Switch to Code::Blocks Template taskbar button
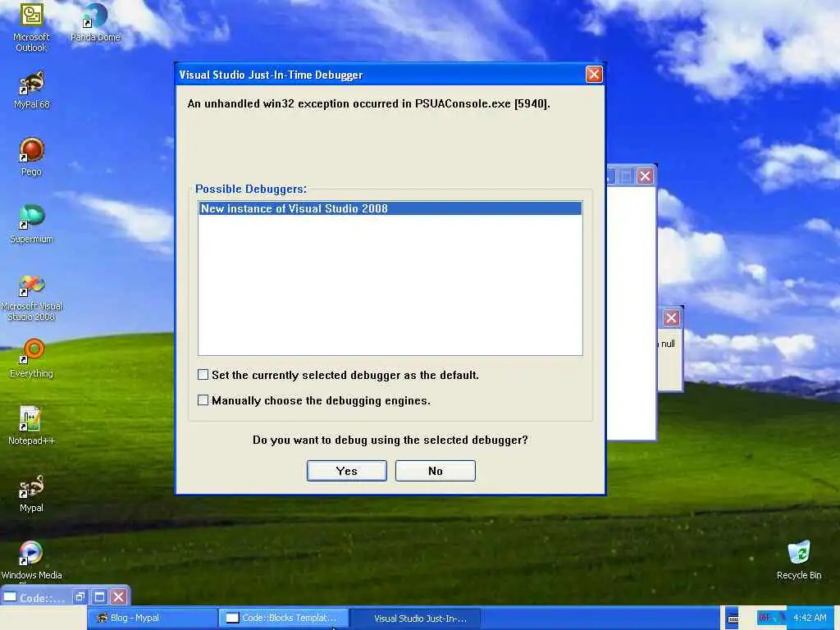The height and width of the screenshot is (630, 840). coord(284,619)
